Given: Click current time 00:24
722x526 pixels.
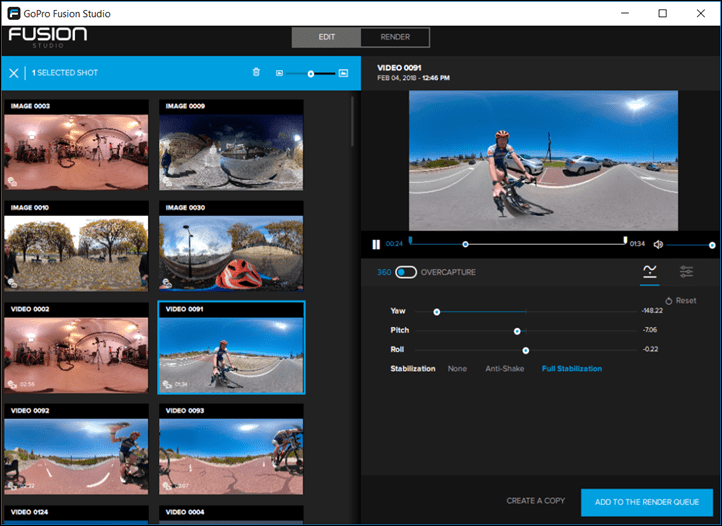Looking at the screenshot, I should (394, 244).
